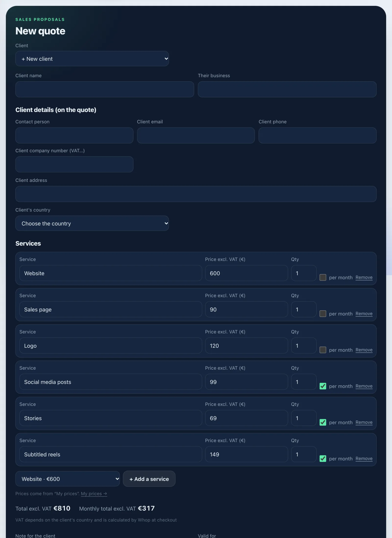
Task: Uncheck per month for Stories service
Action: coord(323,422)
